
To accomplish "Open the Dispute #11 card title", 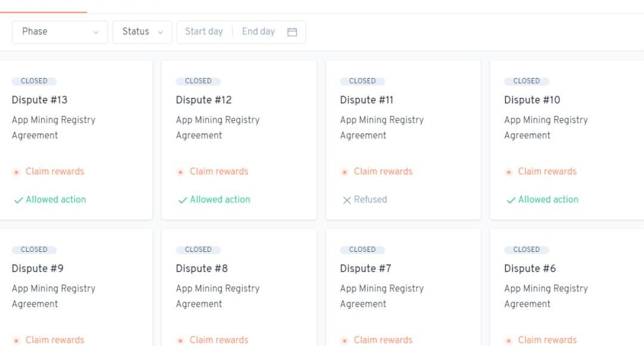I will [x=367, y=99].
